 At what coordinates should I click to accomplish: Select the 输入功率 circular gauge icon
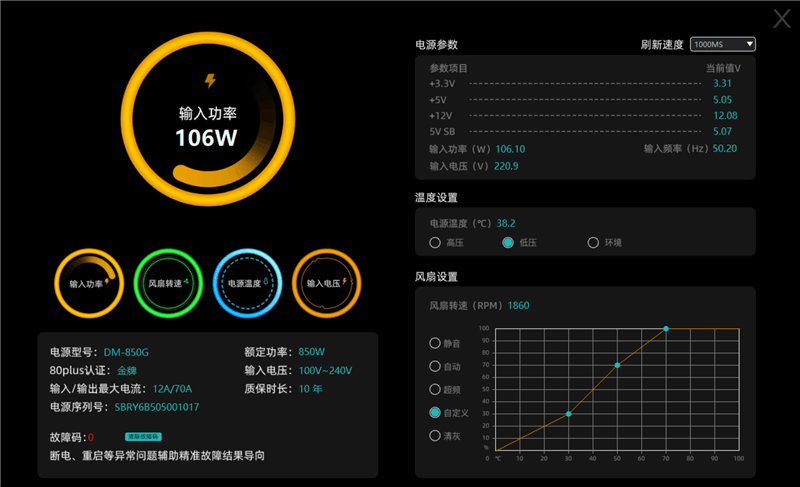click(x=89, y=283)
